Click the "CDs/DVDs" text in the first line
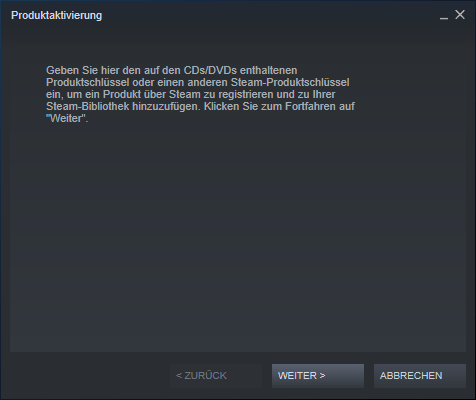 (210, 70)
